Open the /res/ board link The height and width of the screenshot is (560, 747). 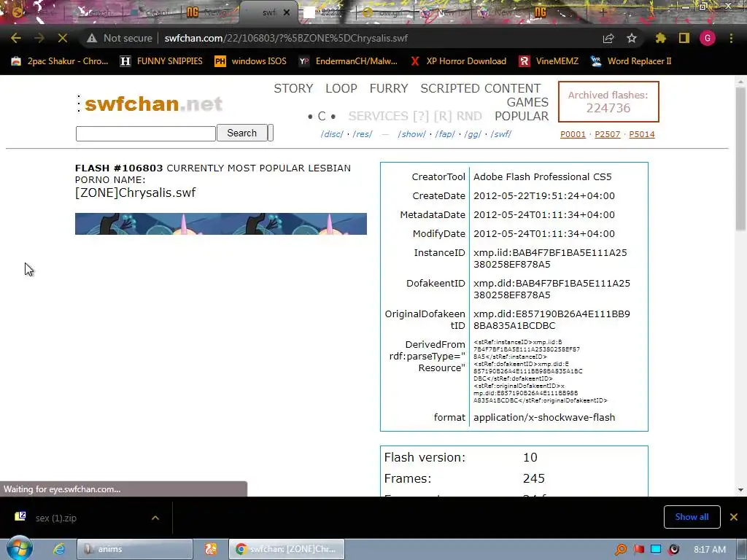(x=363, y=134)
